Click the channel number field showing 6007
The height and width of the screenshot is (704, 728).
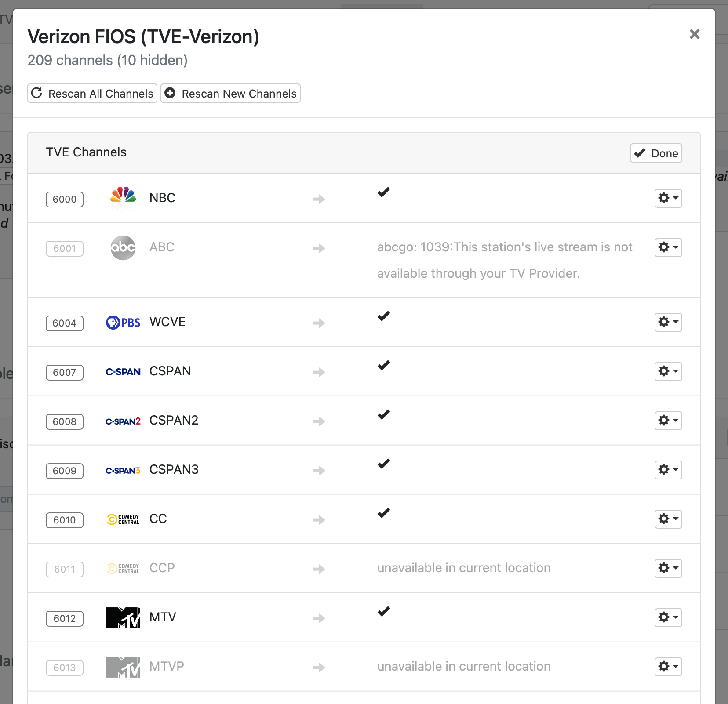click(64, 372)
